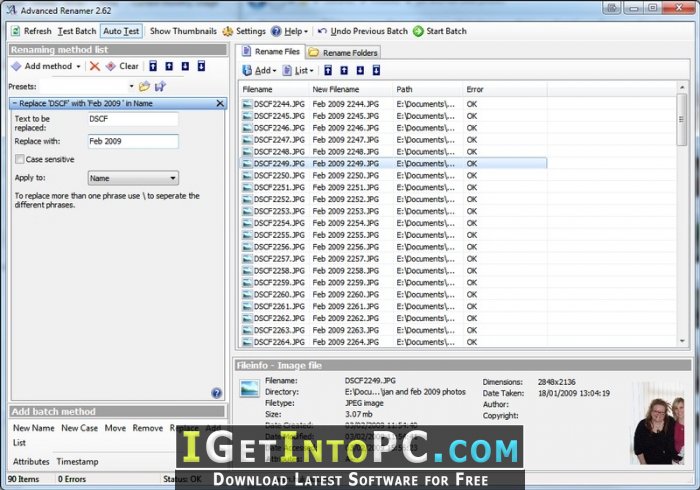Move file up in file list
The width and height of the screenshot is (700, 490).
(344, 70)
